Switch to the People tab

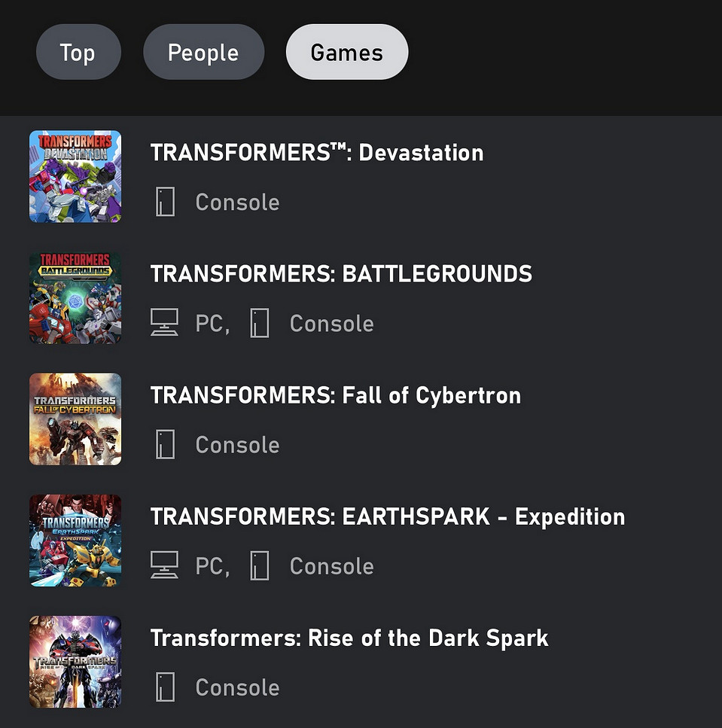pyautogui.click(x=203, y=53)
